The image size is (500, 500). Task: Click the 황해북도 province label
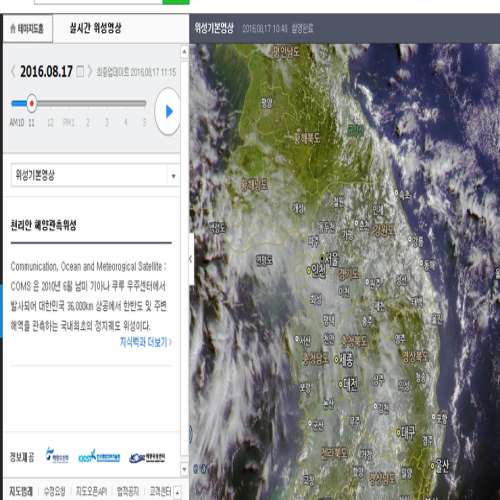coord(307,138)
